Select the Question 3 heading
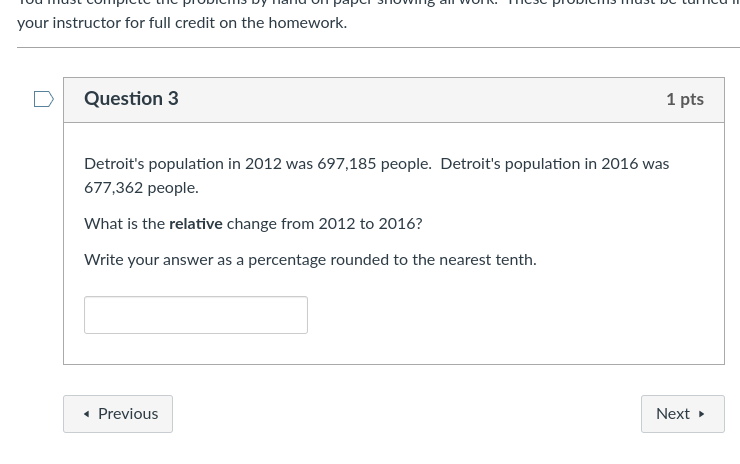Image resolution: width=740 pixels, height=464 pixels. 131,99
